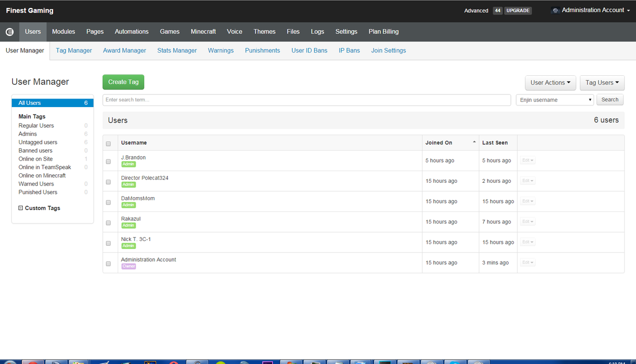Click the '44' count badge beside Advanced
Image resolution: width=636 pixels, height=364 pixels.
(x=497, y=11)
